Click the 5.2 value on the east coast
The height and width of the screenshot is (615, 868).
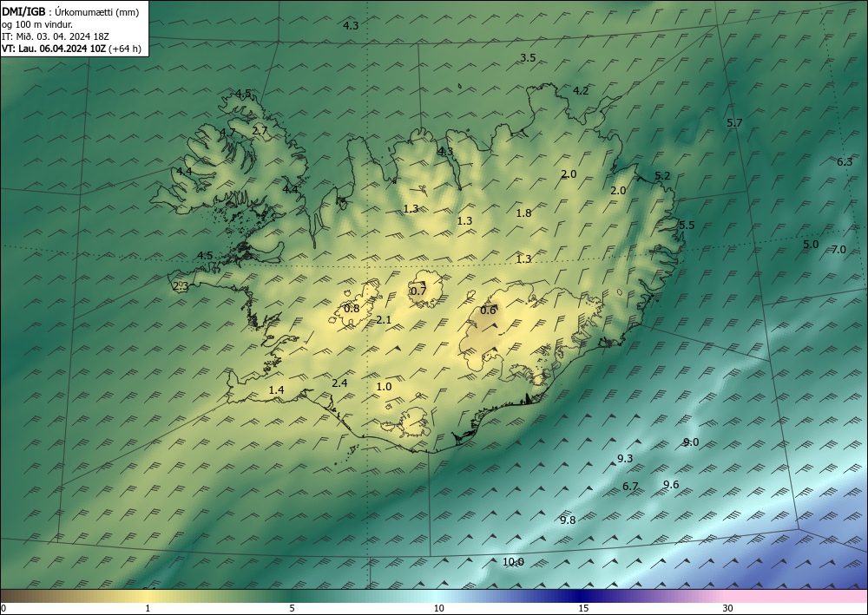(662, 176)
